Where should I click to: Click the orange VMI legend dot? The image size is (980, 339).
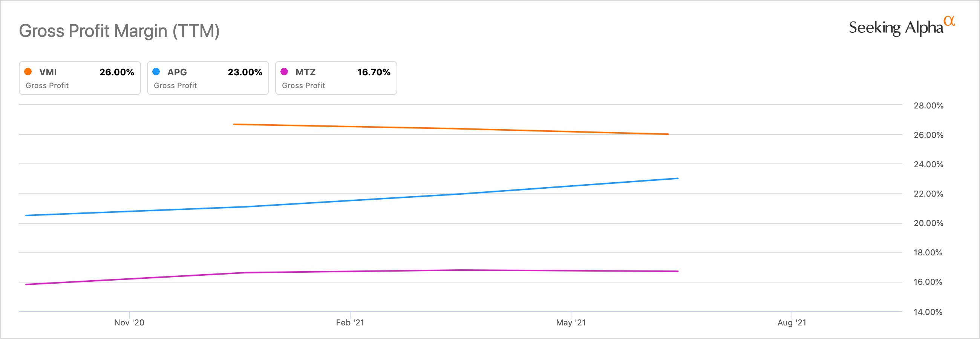click(x=28, y=72)
